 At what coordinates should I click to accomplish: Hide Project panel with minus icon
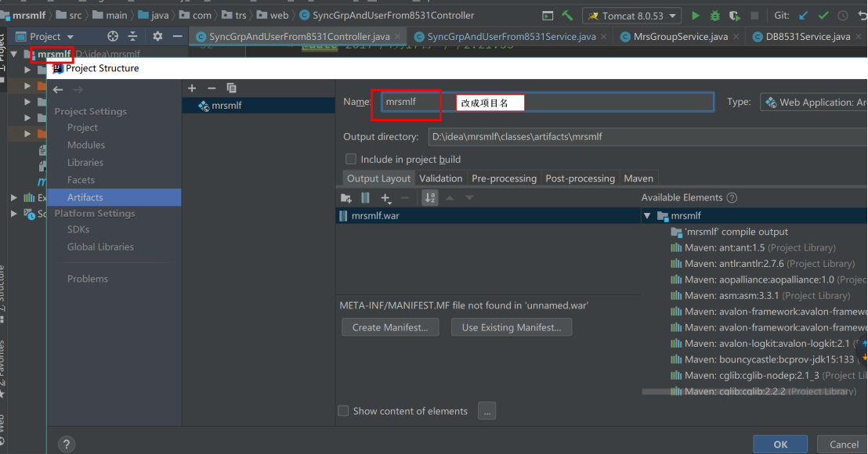click(177, 37)
